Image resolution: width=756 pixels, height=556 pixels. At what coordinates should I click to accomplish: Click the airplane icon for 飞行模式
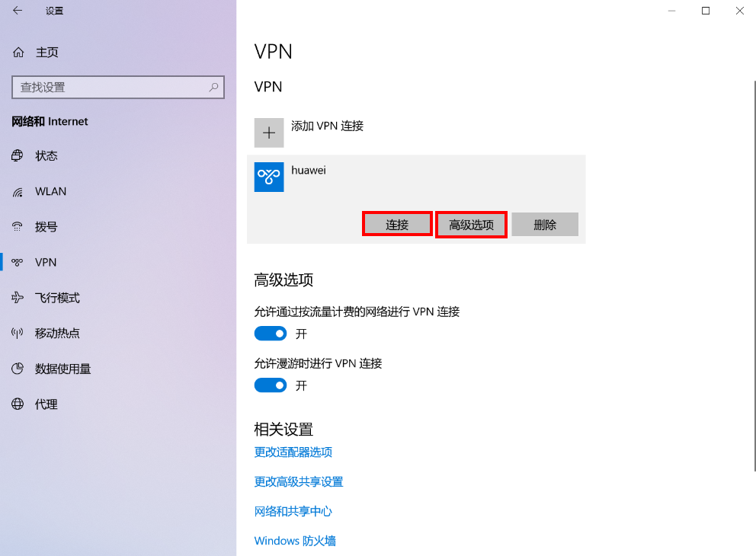tap(18, 298)
